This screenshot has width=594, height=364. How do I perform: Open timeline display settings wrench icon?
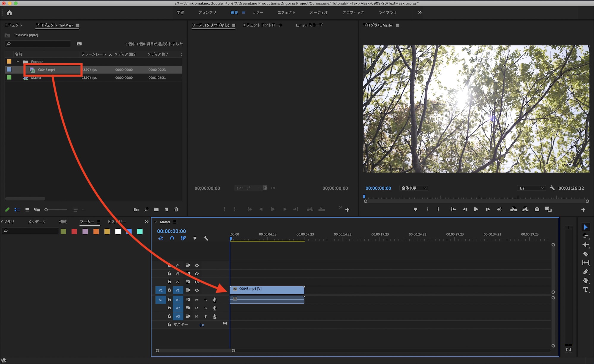coord(206,238)
